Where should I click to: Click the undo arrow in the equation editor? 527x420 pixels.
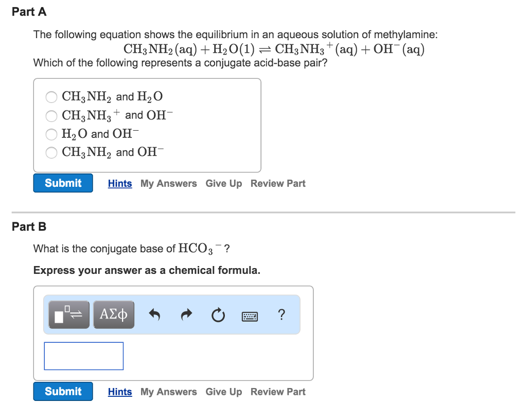coord(154,314)
